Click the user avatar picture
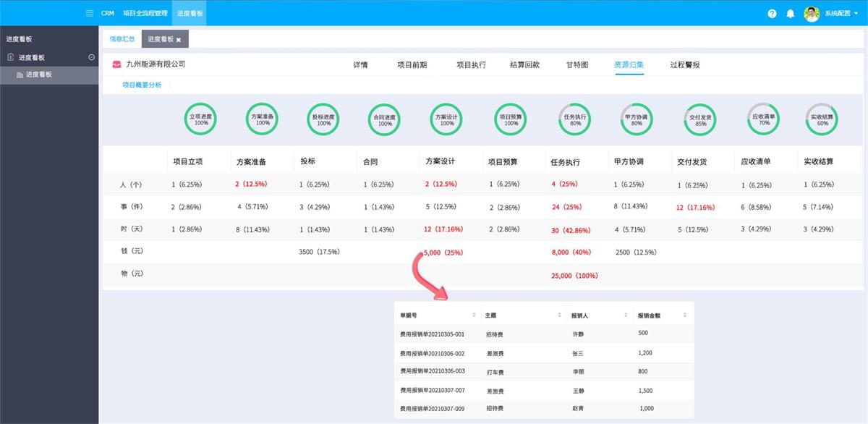Viewport: 868px width, 424px height. tap(812, 14)
